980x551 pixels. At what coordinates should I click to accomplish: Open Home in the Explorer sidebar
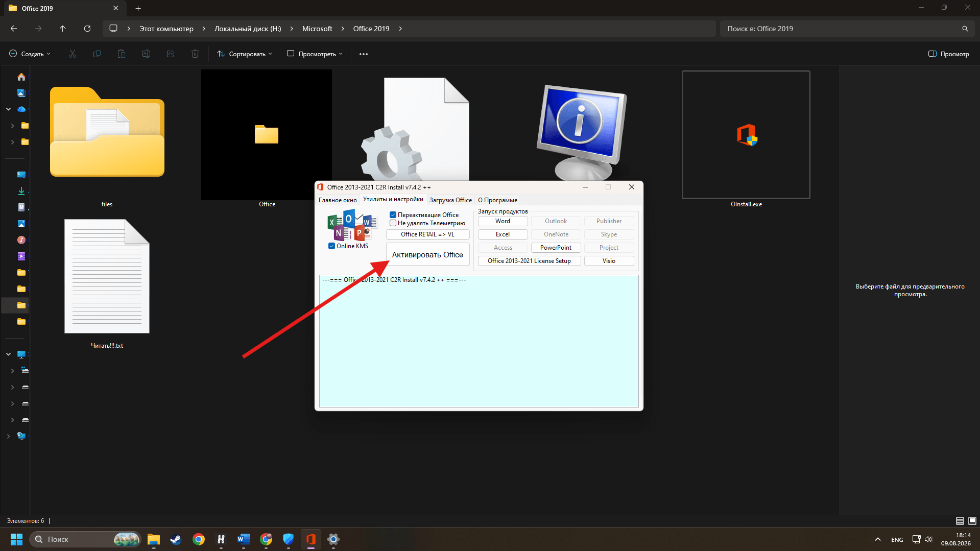coord(21,77)
